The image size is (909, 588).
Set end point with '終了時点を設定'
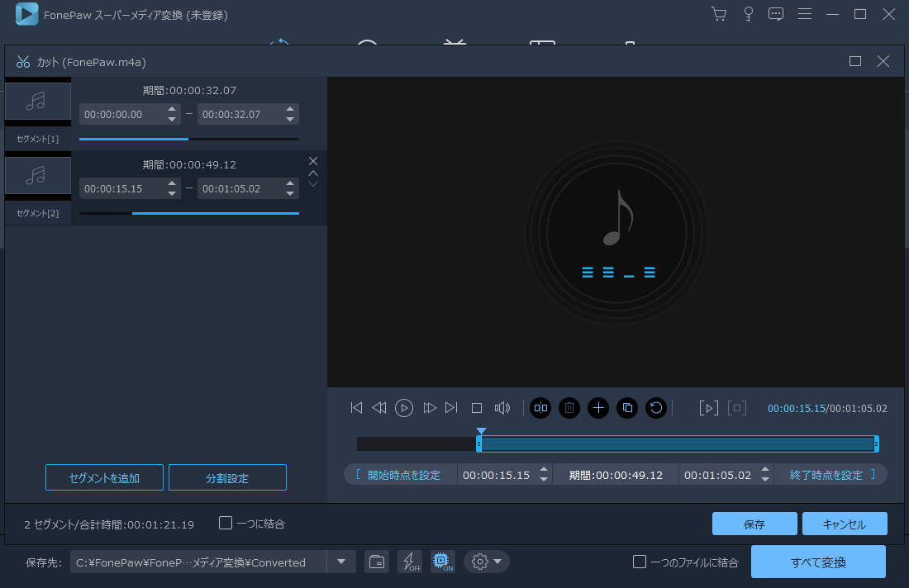832,475
